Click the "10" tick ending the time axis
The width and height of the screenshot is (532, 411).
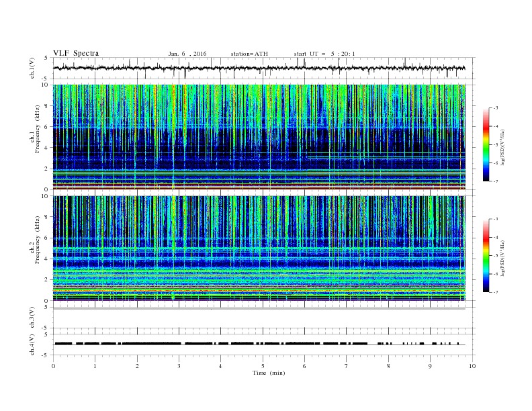472,366
